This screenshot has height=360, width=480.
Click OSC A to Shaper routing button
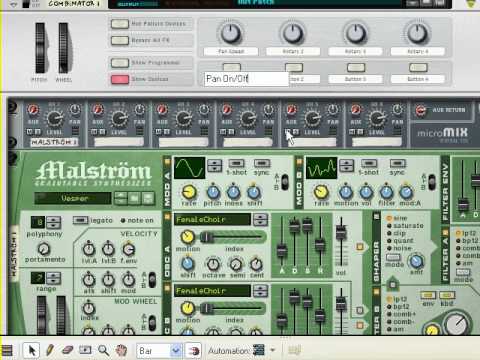click(x=360, y=247)
